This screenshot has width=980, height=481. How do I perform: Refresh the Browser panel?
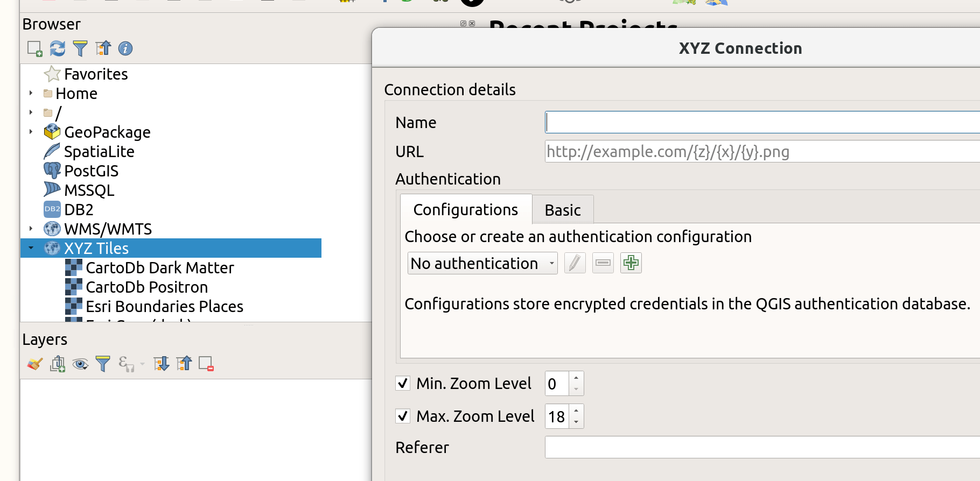point(57,48)
